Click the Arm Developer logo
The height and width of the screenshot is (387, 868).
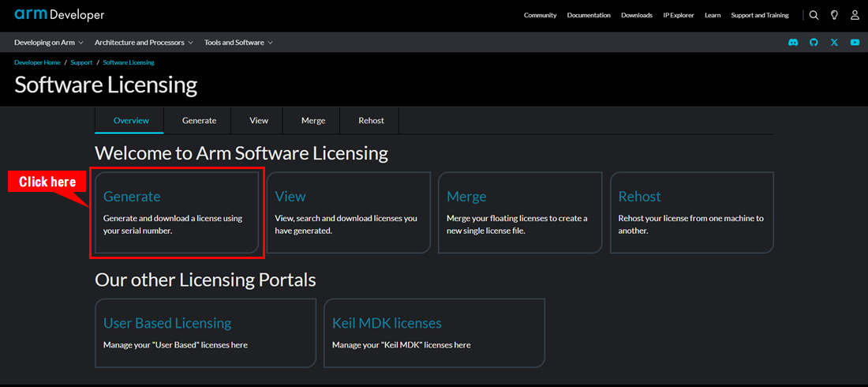[59, 15]
